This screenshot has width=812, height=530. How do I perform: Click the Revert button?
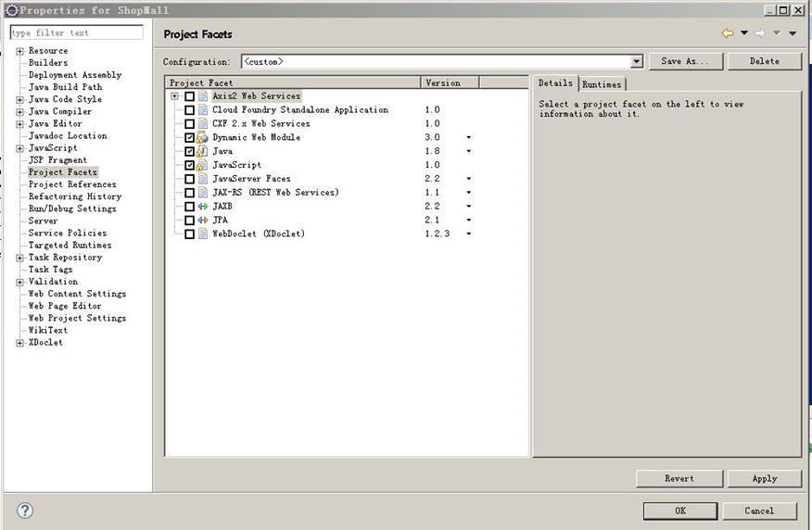click(x=679, y=478)
